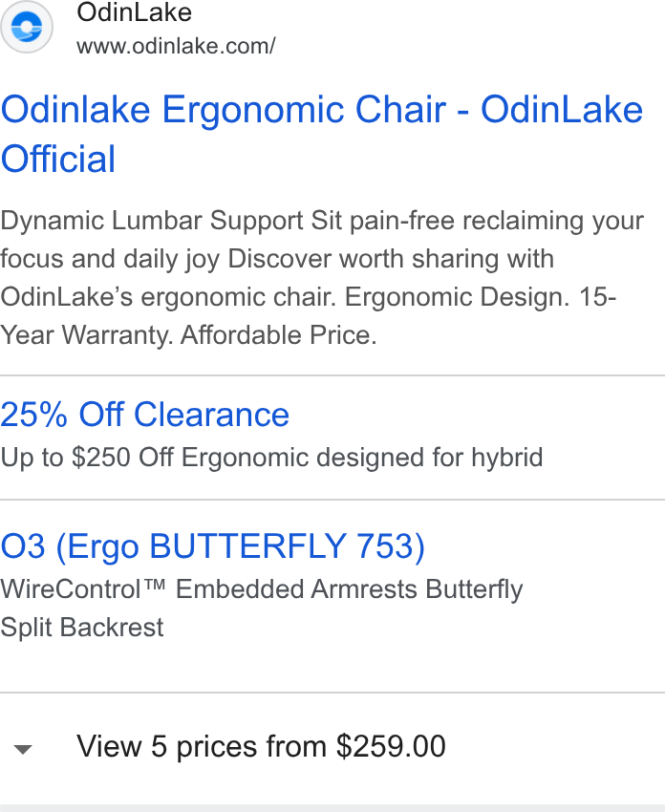Viewport: 665px width, 812px height.
Task: Open the O3 (Ergo BUTTERFLY 753) link
Action: point(212,546)
